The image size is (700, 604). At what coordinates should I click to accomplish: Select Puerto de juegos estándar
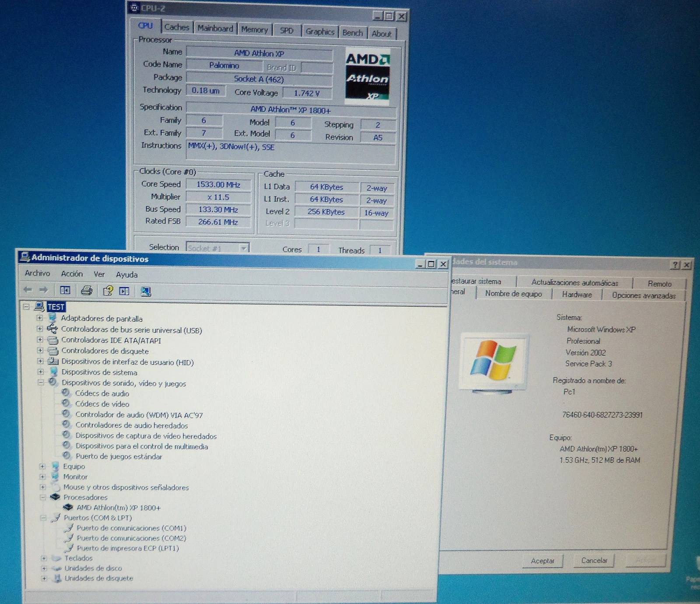(119, 456)
